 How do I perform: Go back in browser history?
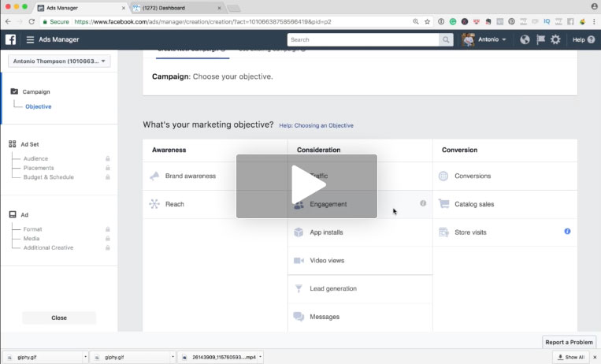click(x=8, y=22)
